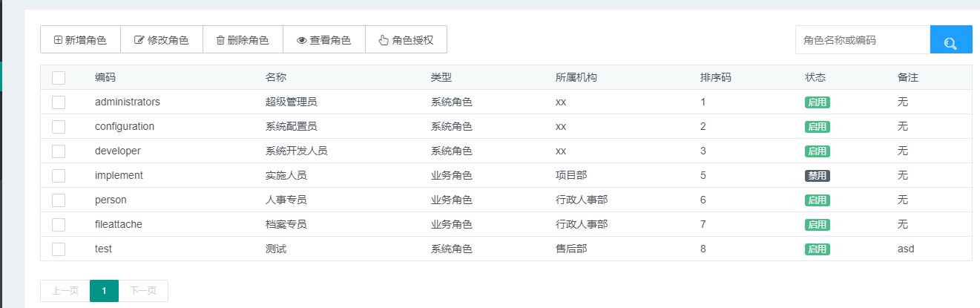Click the 新增角色 add role button
Viewport: 980px width, 308px height.
click(x=80, y=40)
